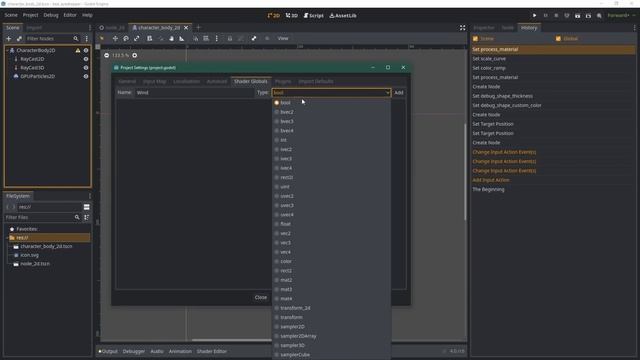640x360 pixels.
Task: Click the FileSystem split mode toggle icon
Action: pyautogui.click(x=87, y=207)
